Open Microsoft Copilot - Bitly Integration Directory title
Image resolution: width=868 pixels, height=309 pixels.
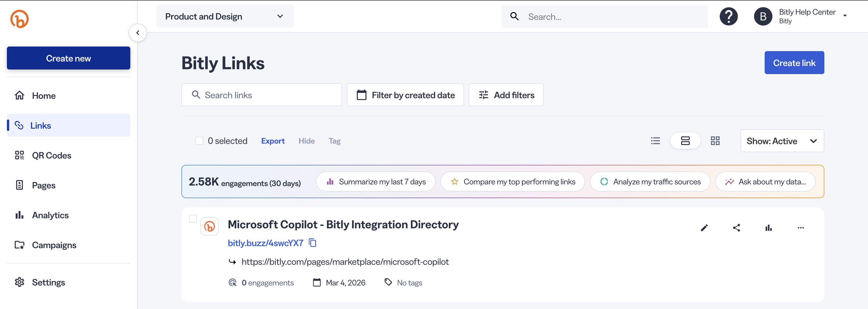tap(343, 224)
